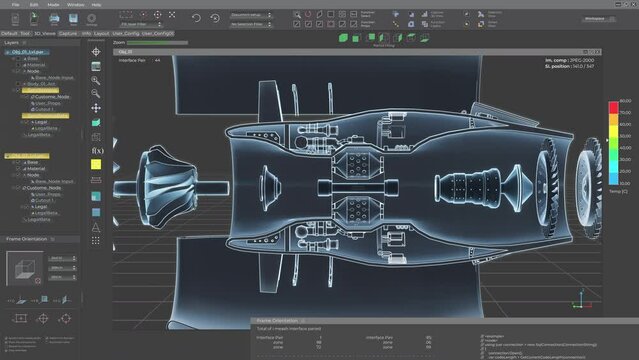Click the fit-to-screen expand arrows icon
639x360 pixels.
(172, 15)
